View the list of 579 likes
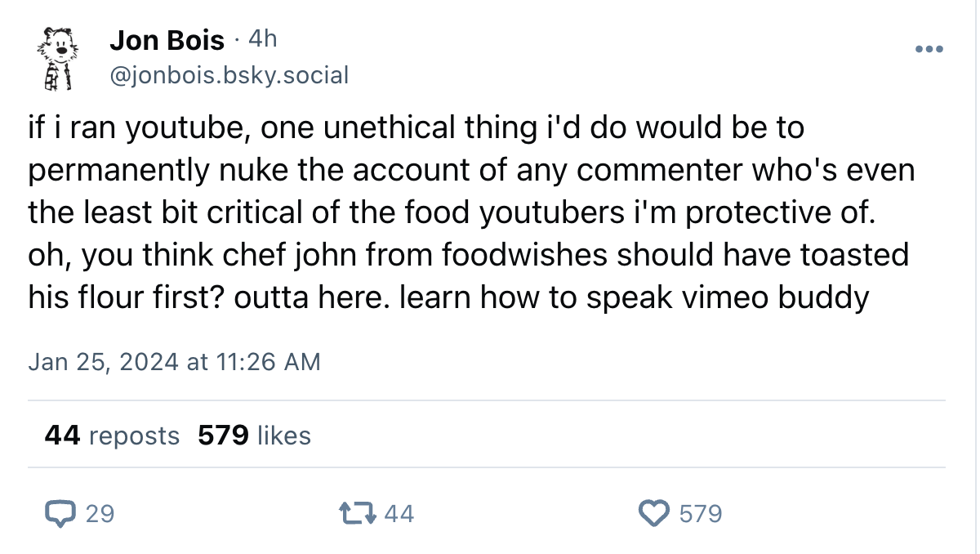 point(254,436)
